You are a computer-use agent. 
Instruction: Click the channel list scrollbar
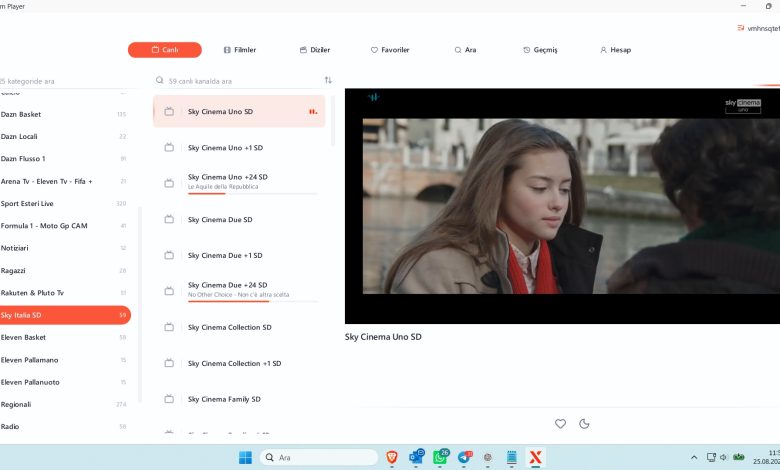pyautogui.click(x=333, y=121)
